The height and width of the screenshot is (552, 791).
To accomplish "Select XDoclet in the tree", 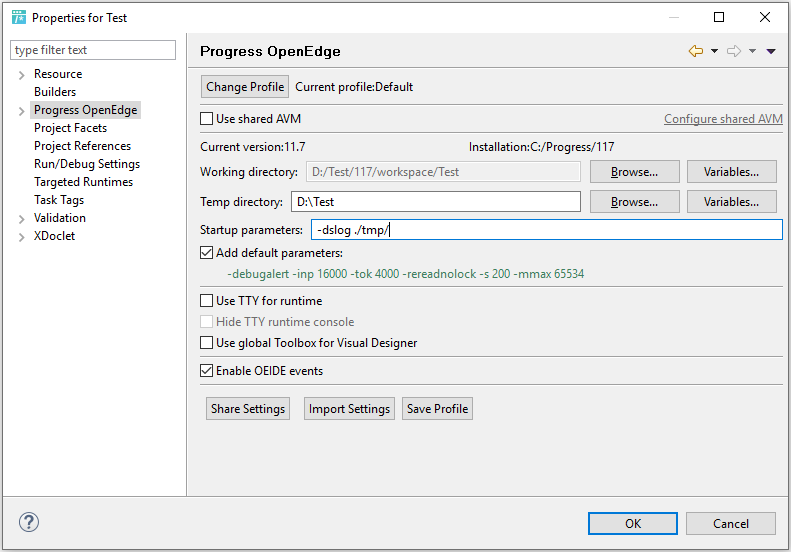I will click(54, 236).
